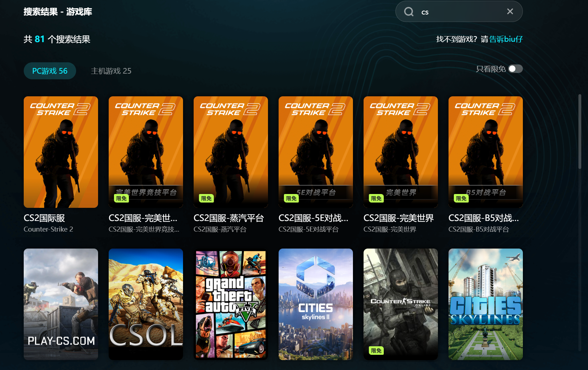Open the Grand Theft Auto V cover
The width and height of the screenshot is (588, 370).
pyautogui.click(x=231, y=304)
